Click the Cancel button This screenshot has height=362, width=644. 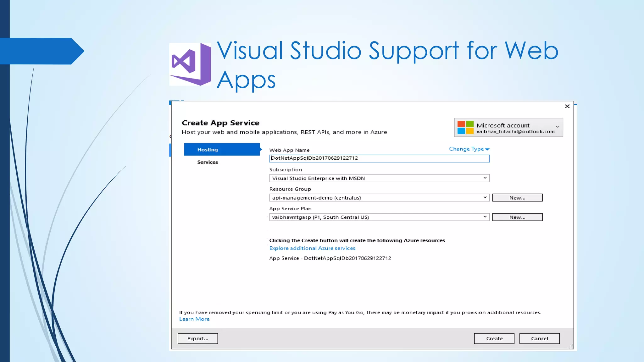[x=540, y=338]
